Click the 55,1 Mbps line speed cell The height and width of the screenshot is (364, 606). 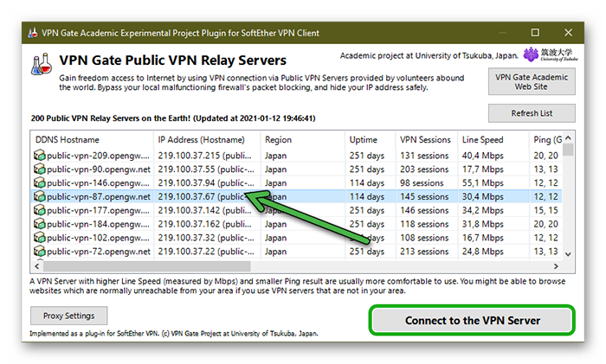pyautogui.click(x=483, y=182)
